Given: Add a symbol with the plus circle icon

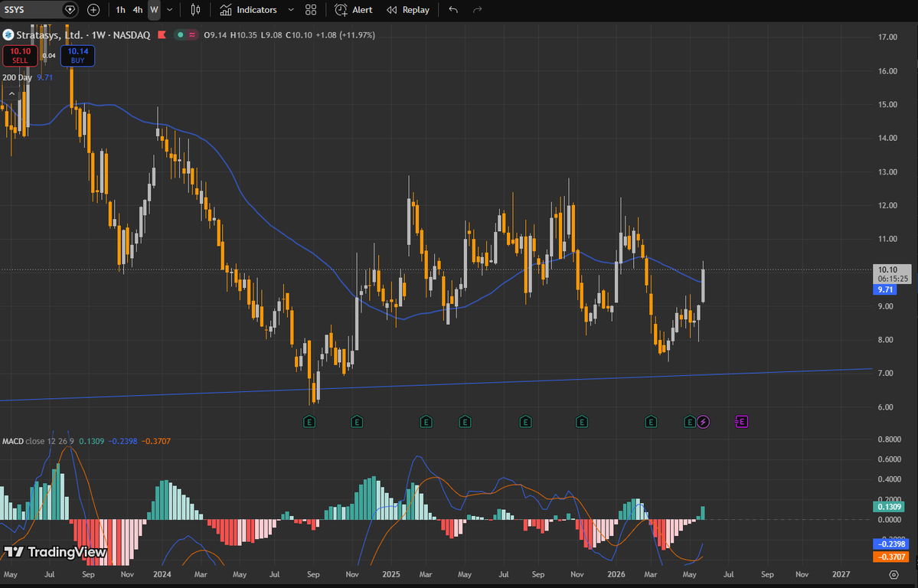Looking at the screenshot, I should coord(93,9).
